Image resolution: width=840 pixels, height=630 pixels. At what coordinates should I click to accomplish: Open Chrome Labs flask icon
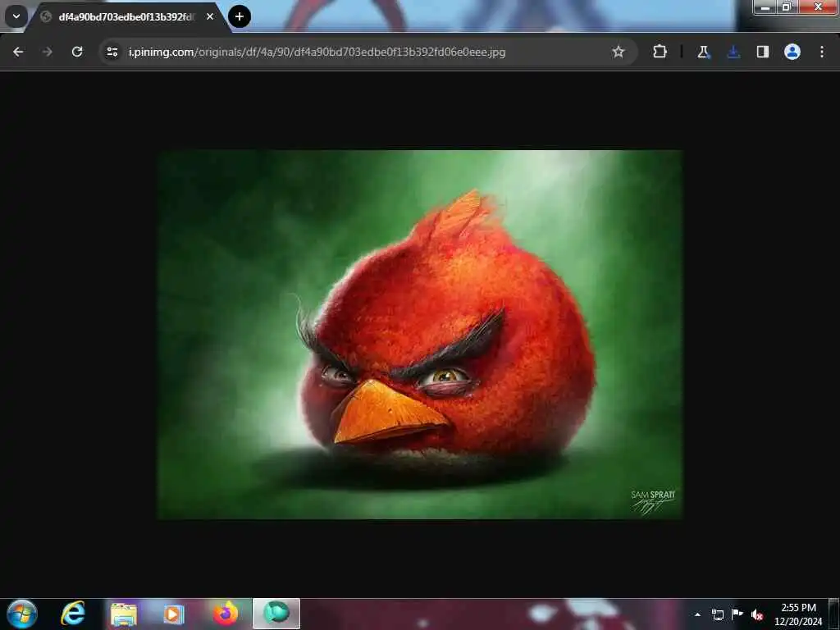703,52
